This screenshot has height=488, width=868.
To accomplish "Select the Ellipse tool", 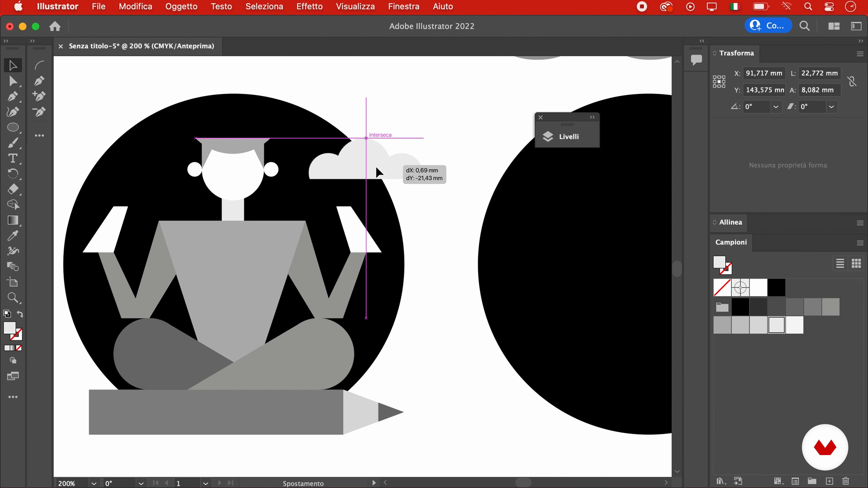I will point(13,128).
